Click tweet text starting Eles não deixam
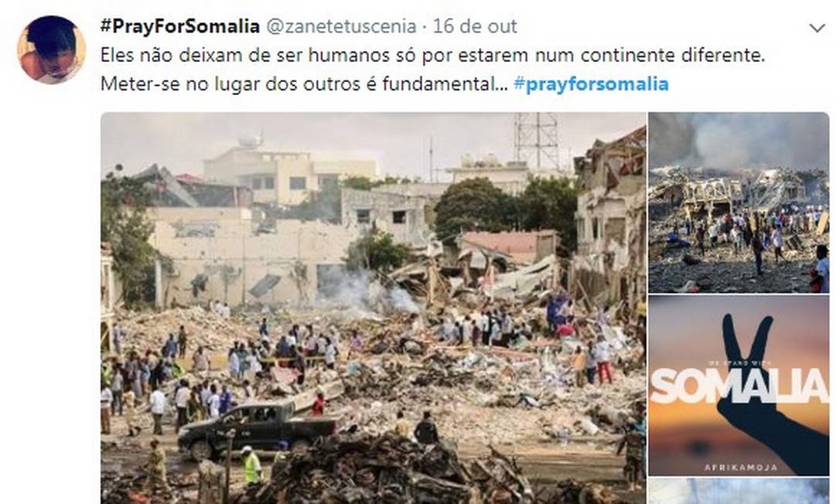The image size is (840, 504). [x=432, y=55]
